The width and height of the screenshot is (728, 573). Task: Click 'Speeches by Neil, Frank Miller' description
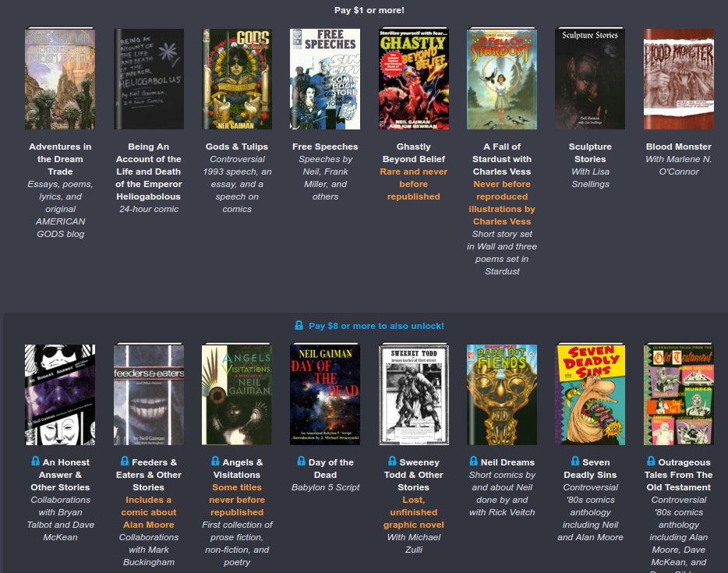click(x=325, y=178)
